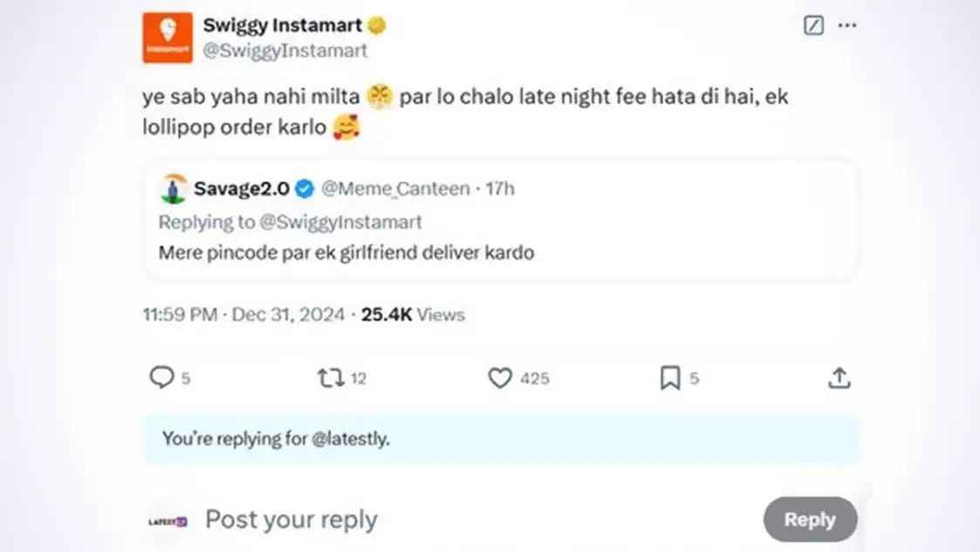Viewport: 980px width, 552px height.
Task: Click the Swiggy Instamart display name
Action: (282, 25)
